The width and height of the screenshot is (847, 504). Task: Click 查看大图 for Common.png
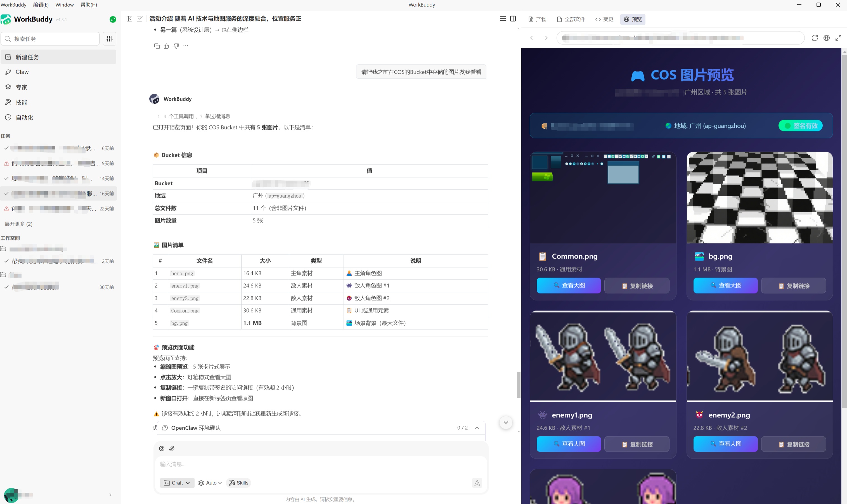(569, 285)
